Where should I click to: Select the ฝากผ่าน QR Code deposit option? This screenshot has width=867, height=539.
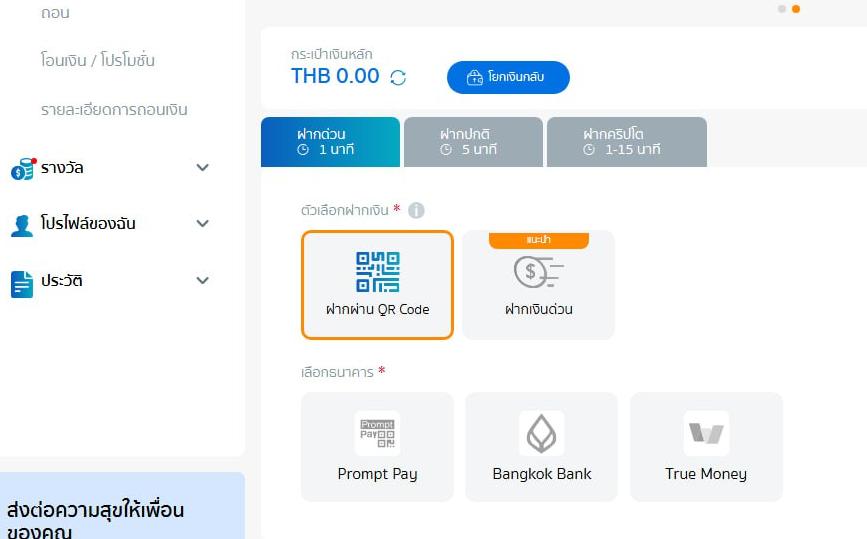tap(377, 285)
